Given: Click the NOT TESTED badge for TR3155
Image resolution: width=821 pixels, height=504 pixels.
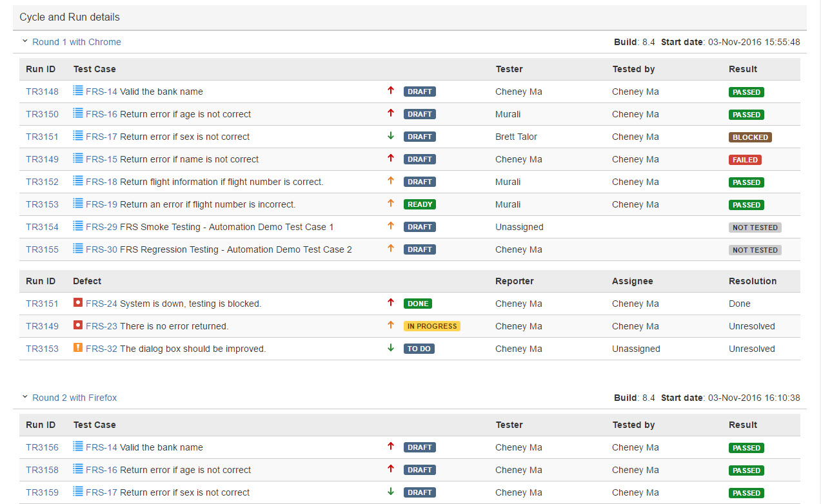Looking at the screenshot, I should click(755, 250).
